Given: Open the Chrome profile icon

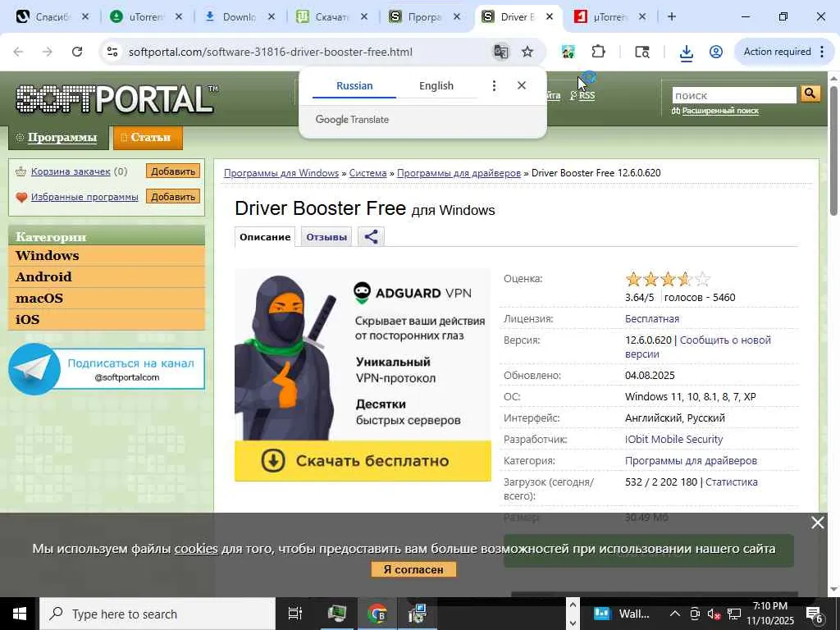Looking at the screenshot, I should point(715,52).
